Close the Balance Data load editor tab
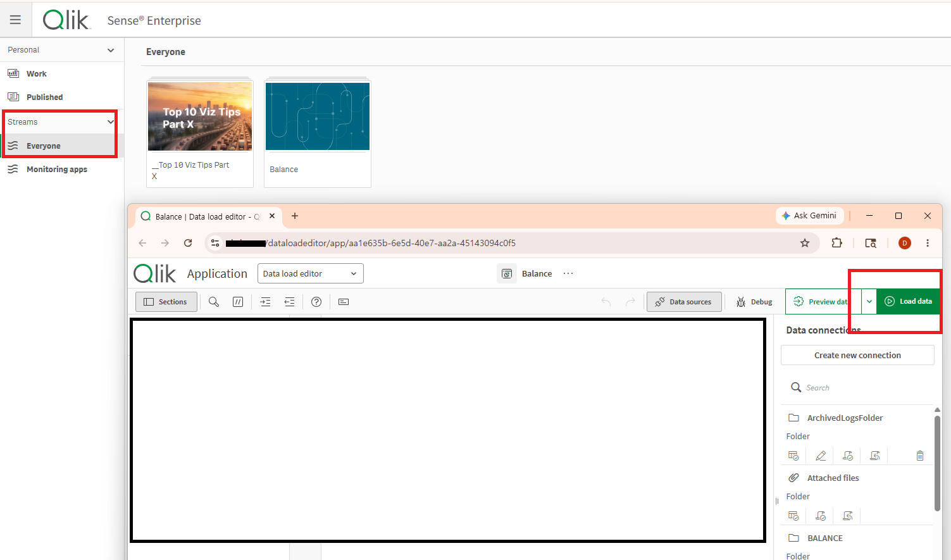The height and width of the screenshot is (560, 951). 272,216
